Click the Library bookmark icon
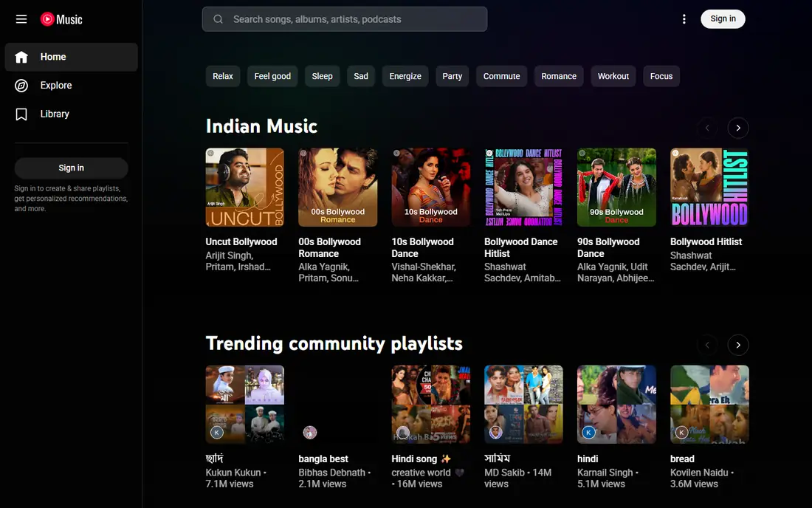 pos(21,114)
